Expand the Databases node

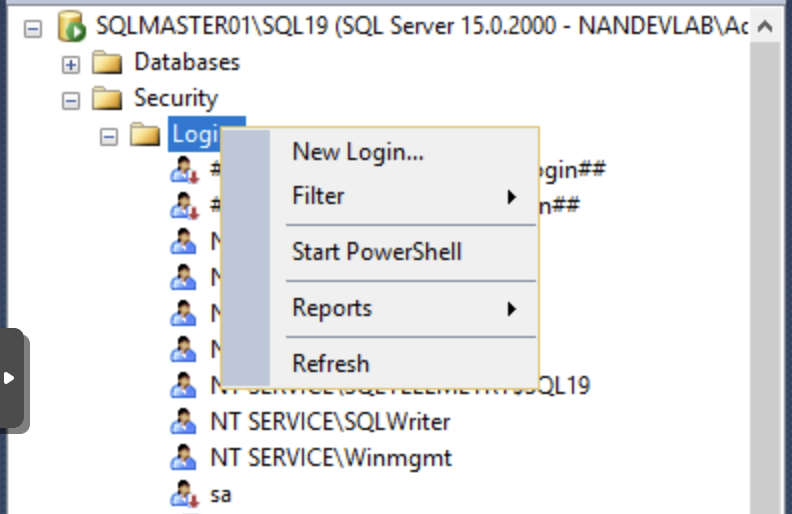coord(71,64)
